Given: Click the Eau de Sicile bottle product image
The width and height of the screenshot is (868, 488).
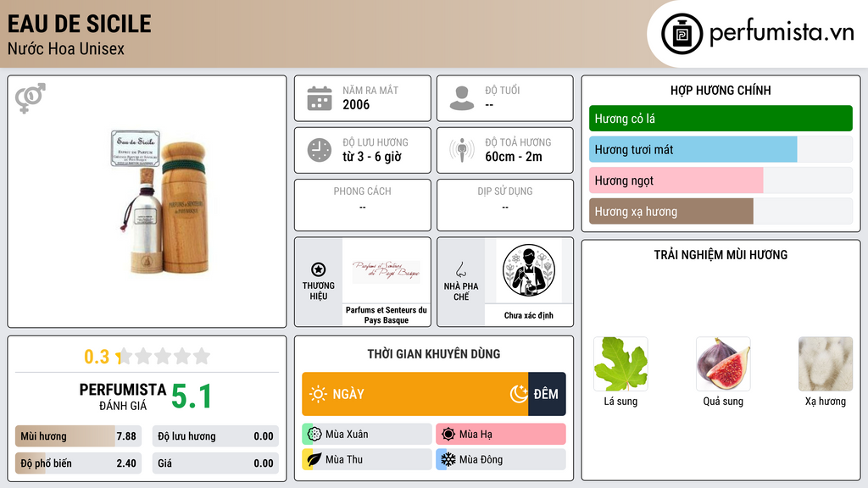Looking at the screenshot, I should [x=160, y=202].
